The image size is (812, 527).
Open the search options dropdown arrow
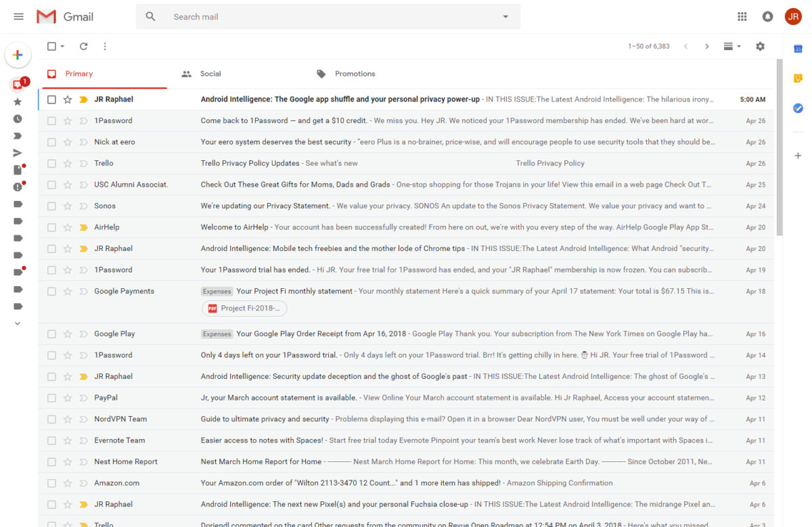pos(505,16)
